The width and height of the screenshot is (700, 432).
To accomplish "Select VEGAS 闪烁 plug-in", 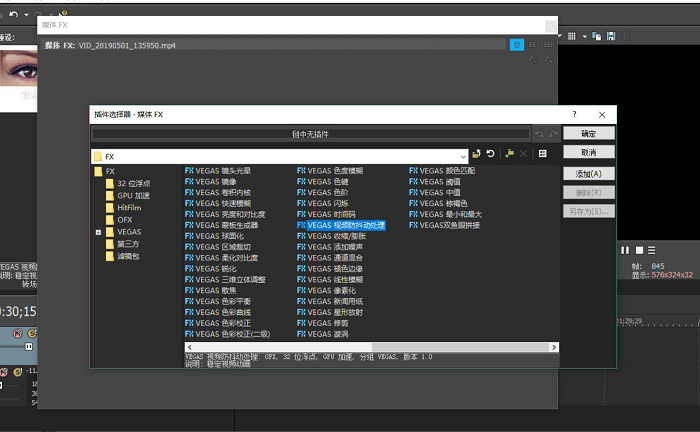I will pos(323,203).
